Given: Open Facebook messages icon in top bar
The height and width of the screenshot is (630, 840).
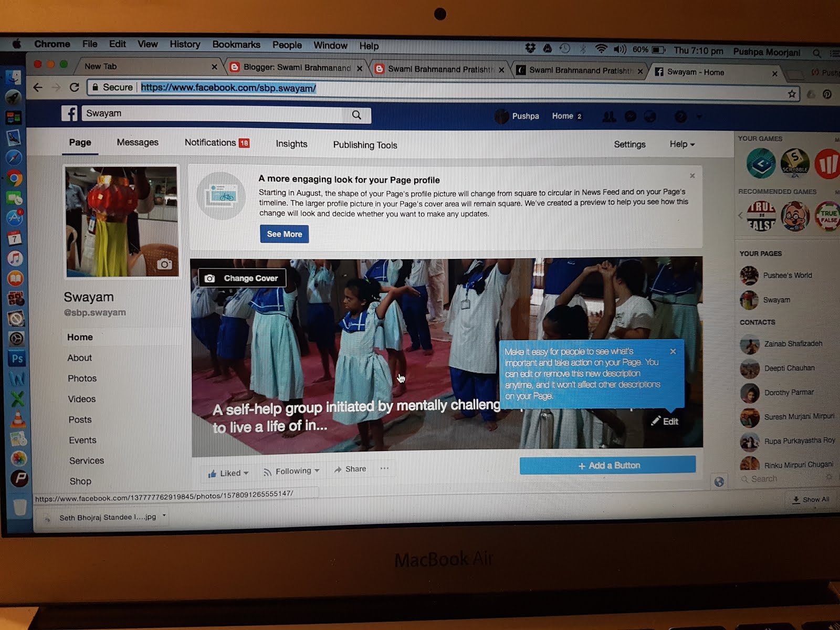Looking at the screenshot, I should 631,117.
